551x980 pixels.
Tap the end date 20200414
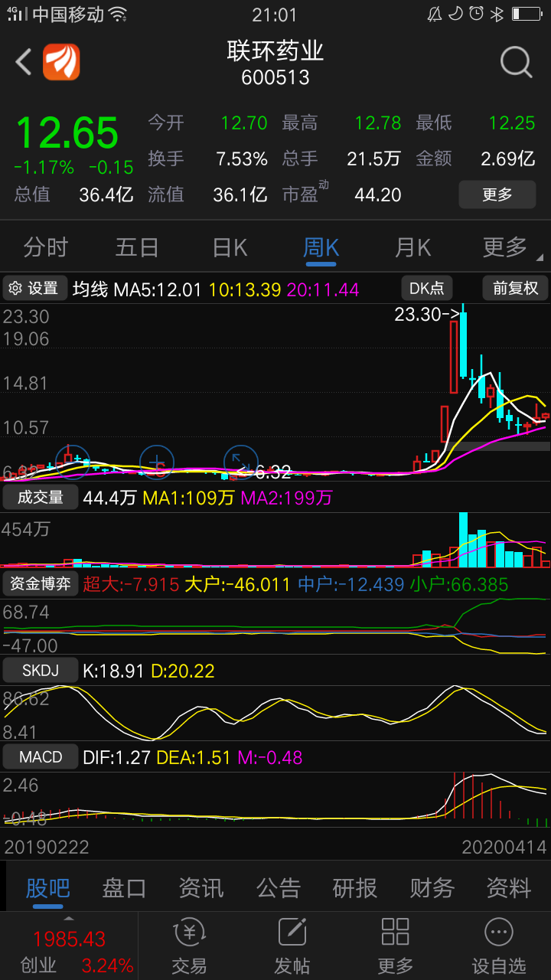504,848
